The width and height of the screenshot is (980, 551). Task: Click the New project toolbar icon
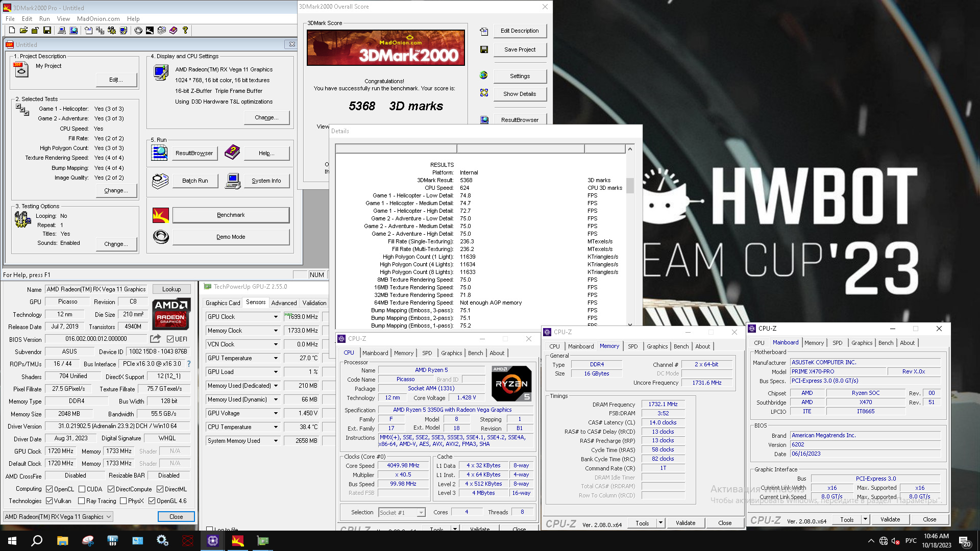coord(11,31)
